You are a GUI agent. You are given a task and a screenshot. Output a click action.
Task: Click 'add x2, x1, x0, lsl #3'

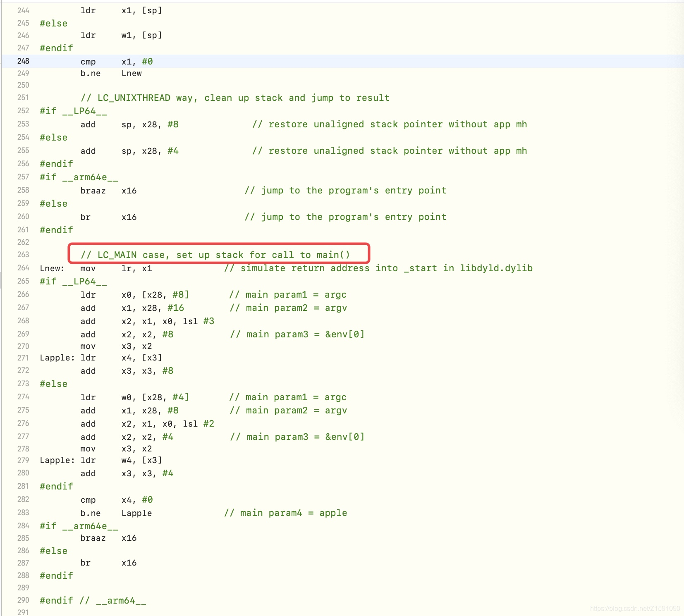click(147, 321)
